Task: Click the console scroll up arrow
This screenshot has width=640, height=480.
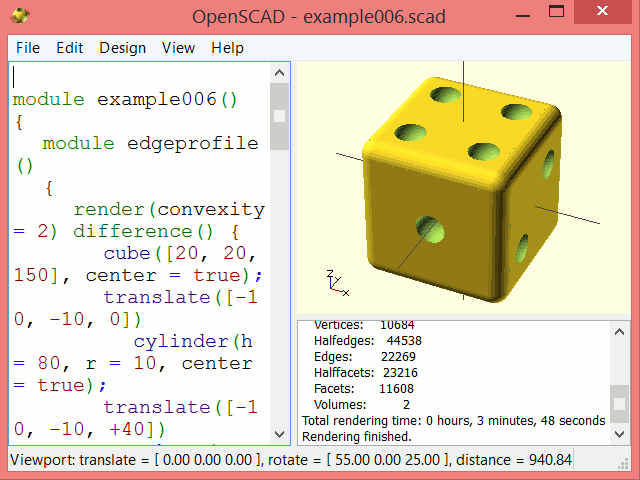Action: [x=620, y=332]
